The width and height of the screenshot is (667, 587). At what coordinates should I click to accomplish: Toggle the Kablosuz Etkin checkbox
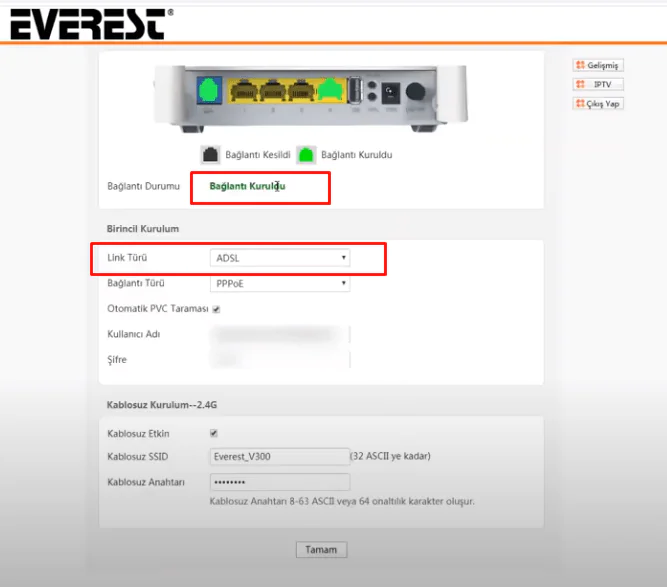tap(214, 433)
